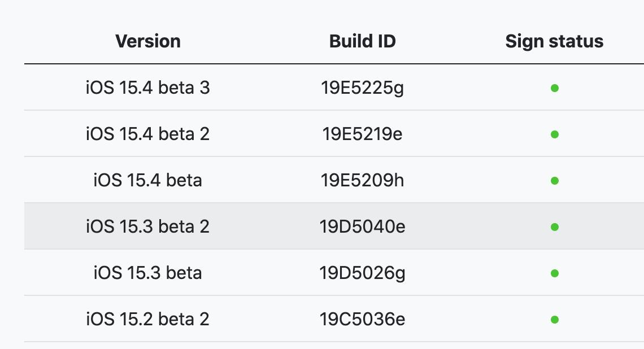The width and height of the screenshot is (644, 349).
Task: Select the iOS 15.2 beta 2 version cell
Action: 148,320
